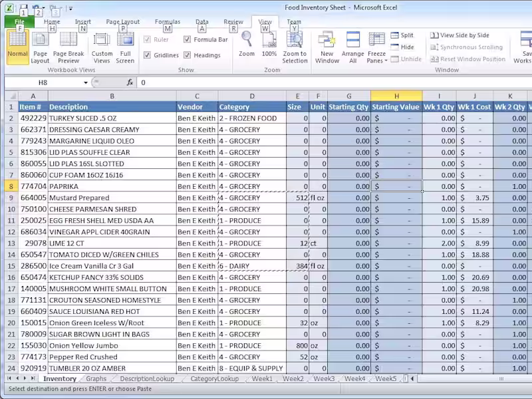
Task: Select Starting Value header cell
Action: (x=396, y=107)
